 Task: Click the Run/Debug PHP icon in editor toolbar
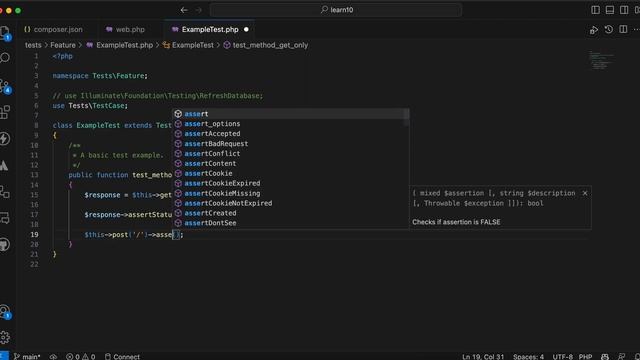coord(594,30)
